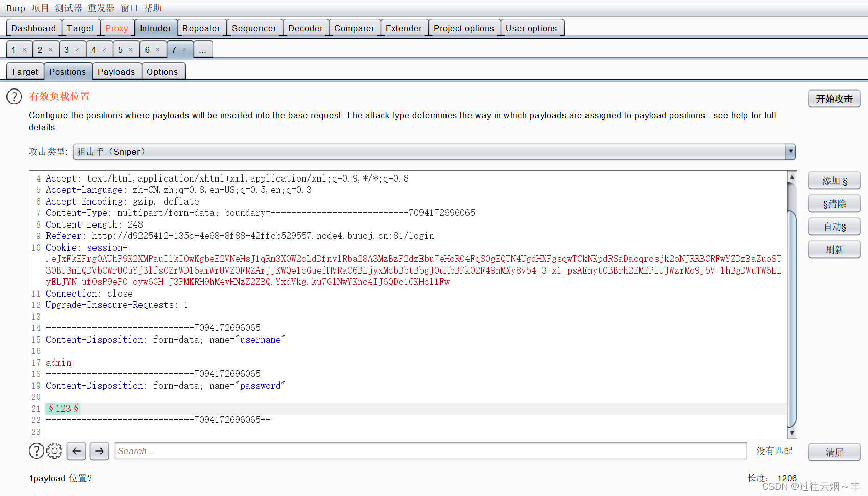This screenshot has width=868, height=496.
Task: Close intruder tab 4
Action: (x=104, y=50)
